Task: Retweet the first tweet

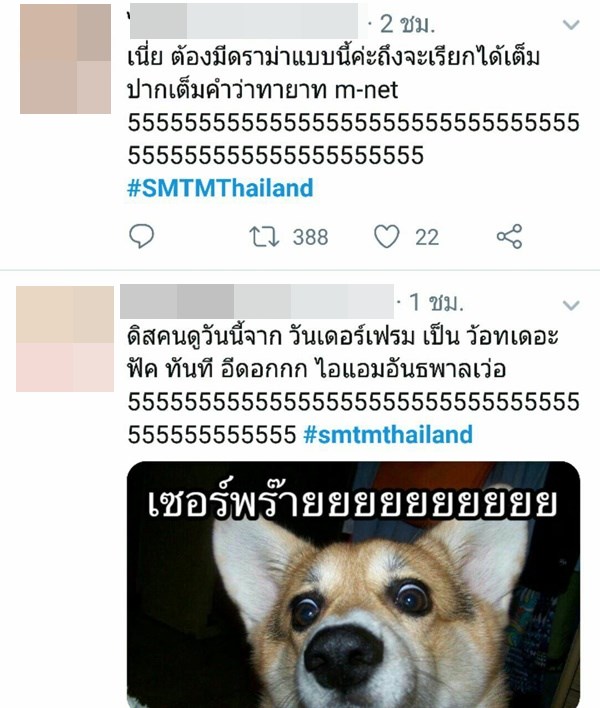Action: pos(265,237)
